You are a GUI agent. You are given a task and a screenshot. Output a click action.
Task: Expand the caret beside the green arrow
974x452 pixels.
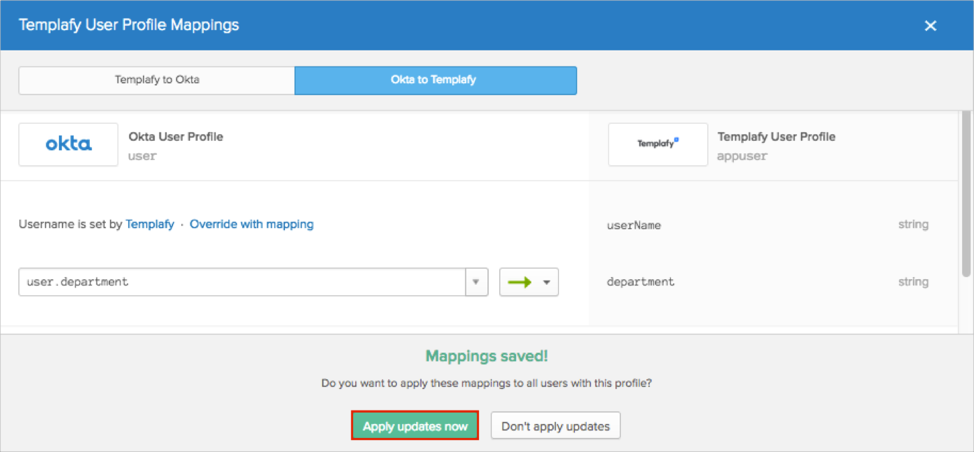click(546, 282)
